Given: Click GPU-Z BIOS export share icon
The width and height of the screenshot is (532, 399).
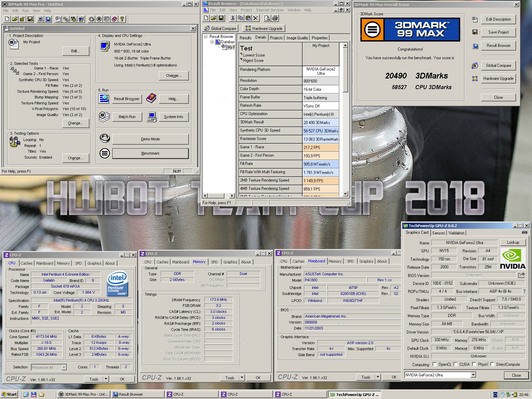Looking at the screenshot, I should coord(521,275).
